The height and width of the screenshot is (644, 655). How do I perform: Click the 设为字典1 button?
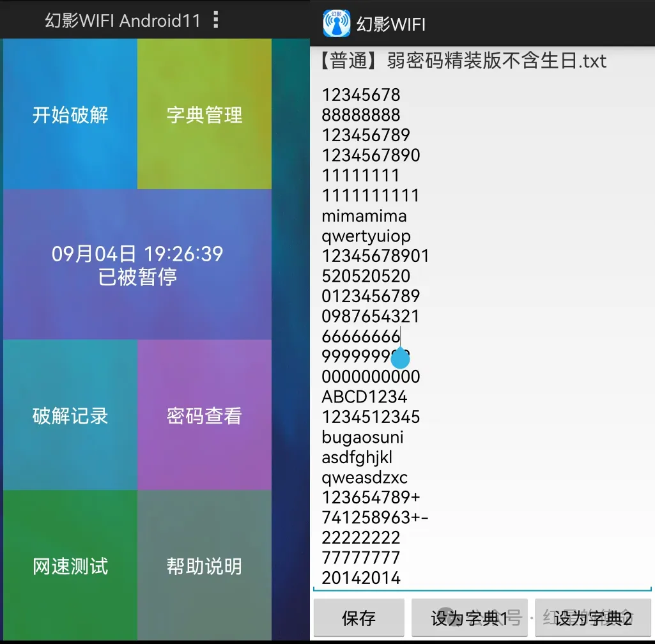click(470, 618)
